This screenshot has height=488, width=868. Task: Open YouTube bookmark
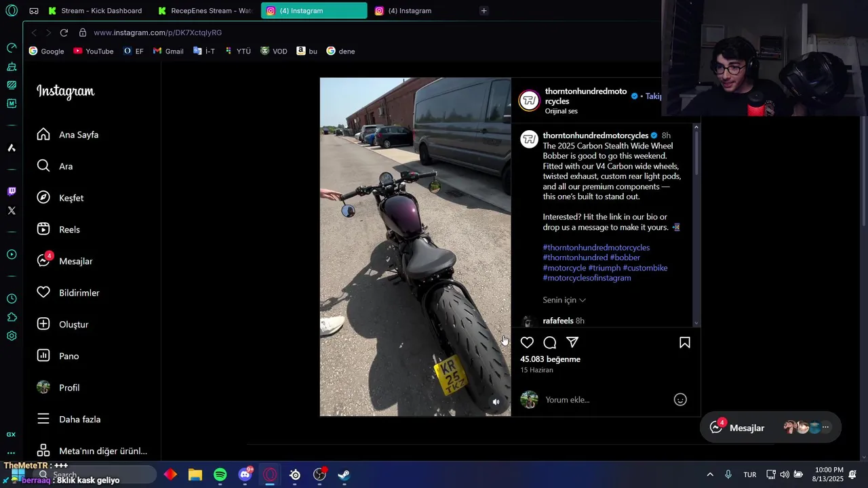coord(94,51)
